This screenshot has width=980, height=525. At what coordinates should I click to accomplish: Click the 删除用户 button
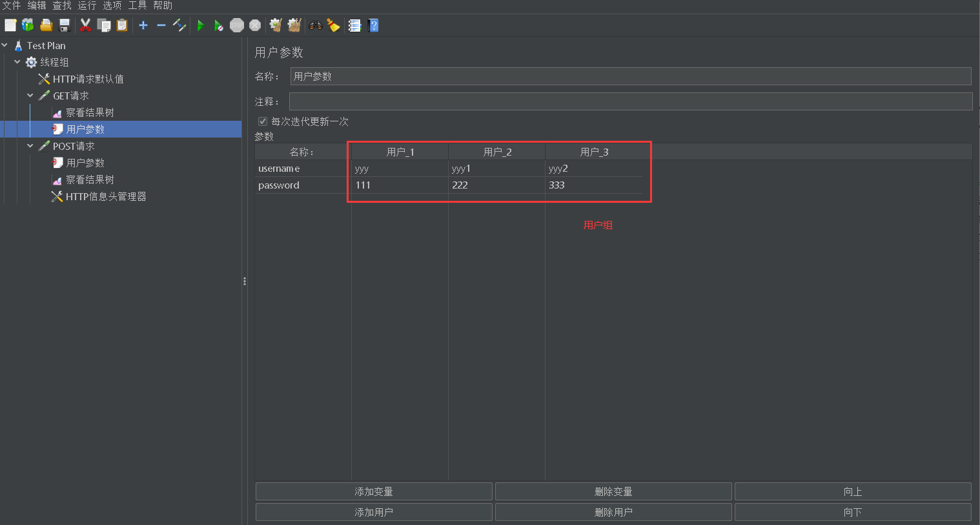(613, 512)
